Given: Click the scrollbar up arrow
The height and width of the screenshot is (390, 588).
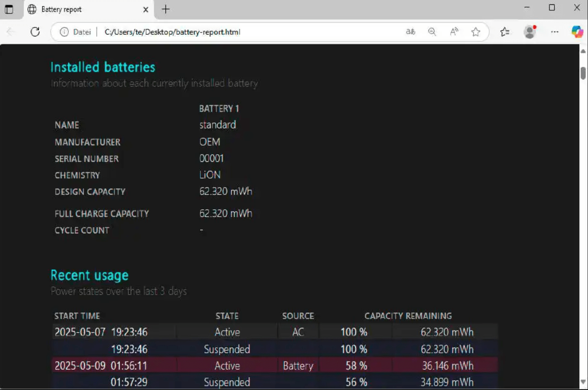Looking at the screenshot, I should tap(584, 51).
